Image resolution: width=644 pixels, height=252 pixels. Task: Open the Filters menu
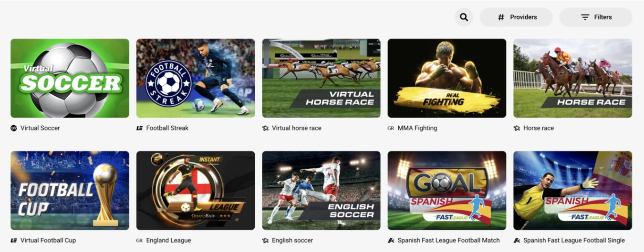[x=596, y=17]
